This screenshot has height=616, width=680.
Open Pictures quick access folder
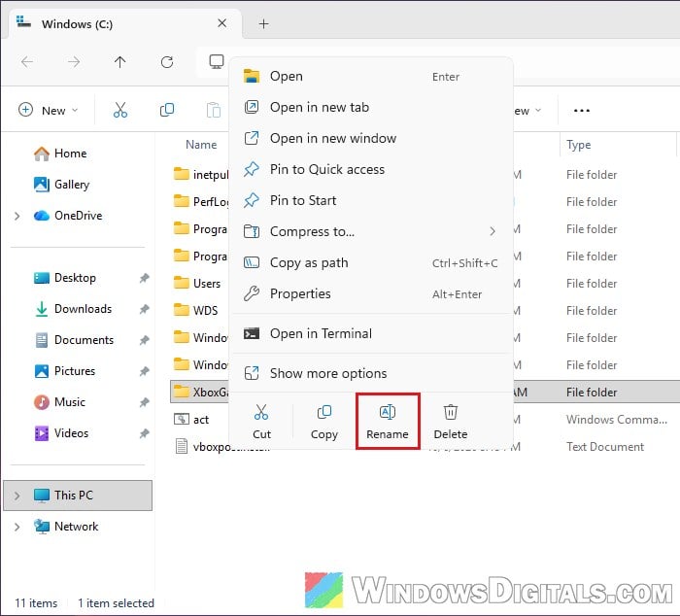pyautogui.click(x=65, y=371)
